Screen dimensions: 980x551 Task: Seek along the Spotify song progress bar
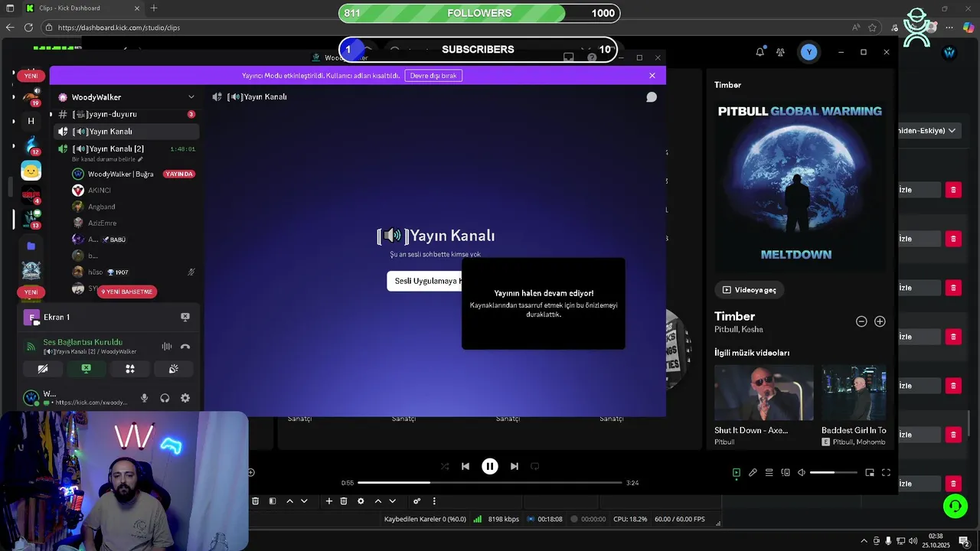tap(490, 483)
